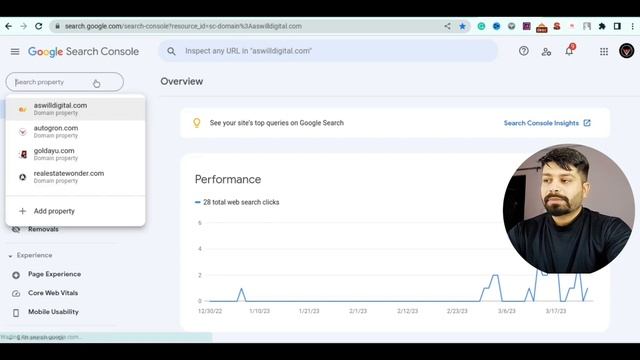Select autogron.com property
640x360 pixels.
point(76,131)
